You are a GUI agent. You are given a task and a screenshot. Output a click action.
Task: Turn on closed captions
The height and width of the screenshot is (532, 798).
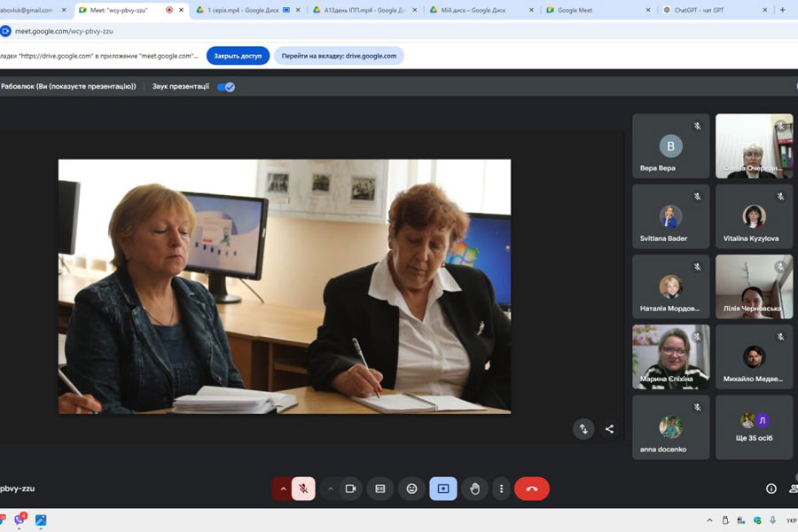point(380,489)
